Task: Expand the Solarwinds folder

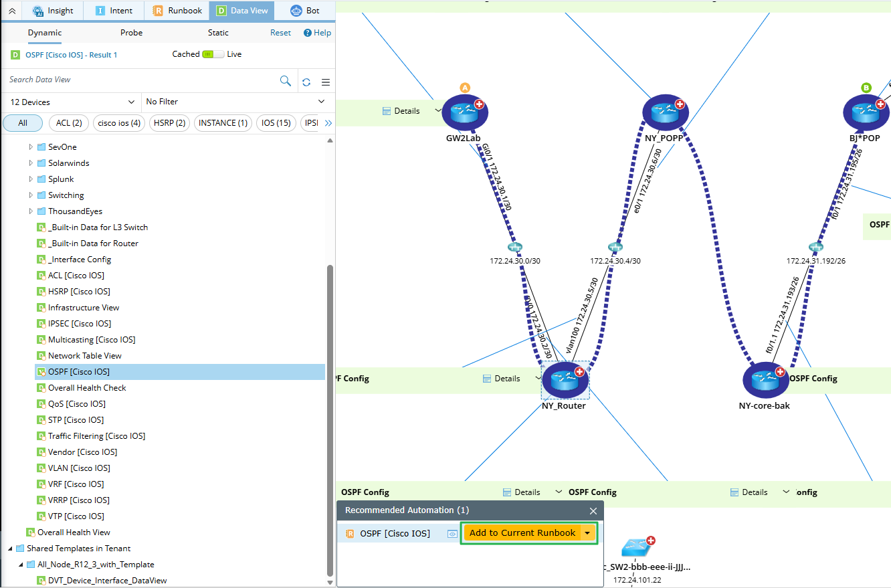Action: click(x=31, y=163)
